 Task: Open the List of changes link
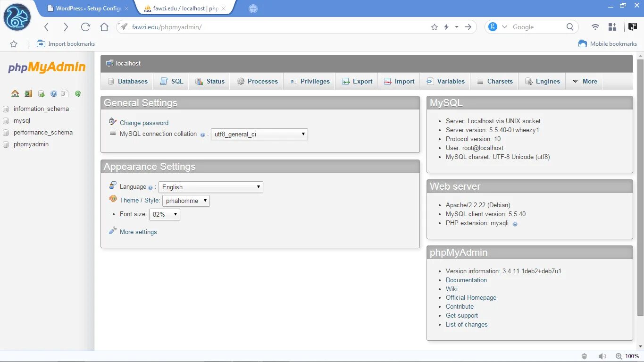[x=467, y=325]
